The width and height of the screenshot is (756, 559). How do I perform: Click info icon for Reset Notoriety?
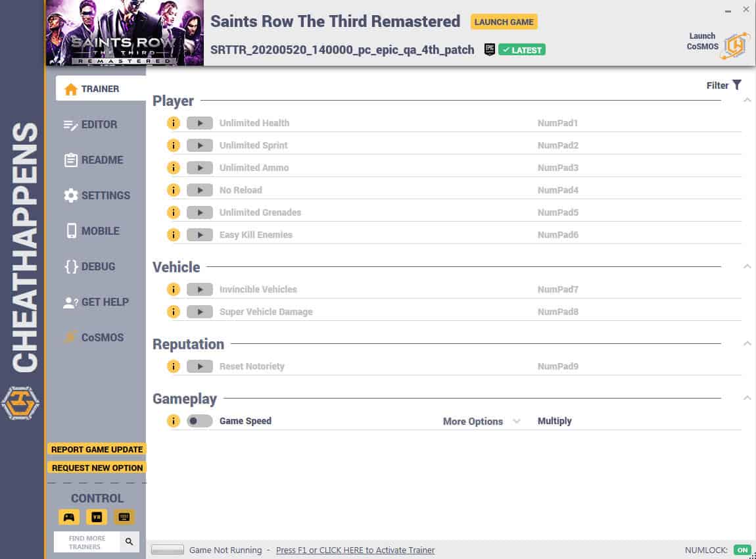173,366
